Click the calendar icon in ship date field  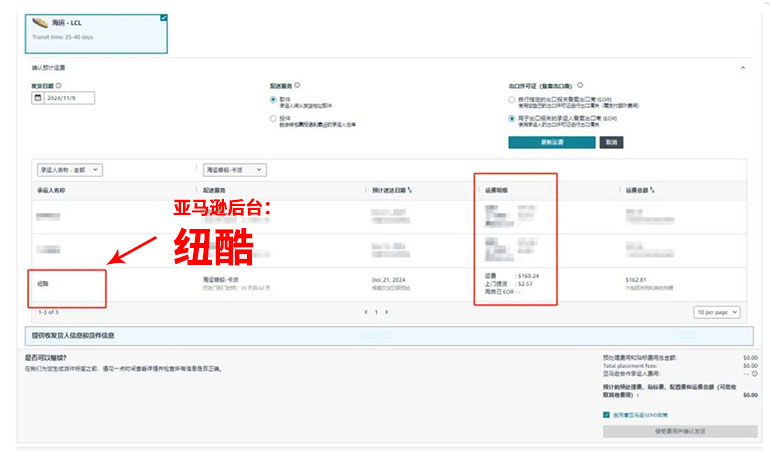coord(38,98)
